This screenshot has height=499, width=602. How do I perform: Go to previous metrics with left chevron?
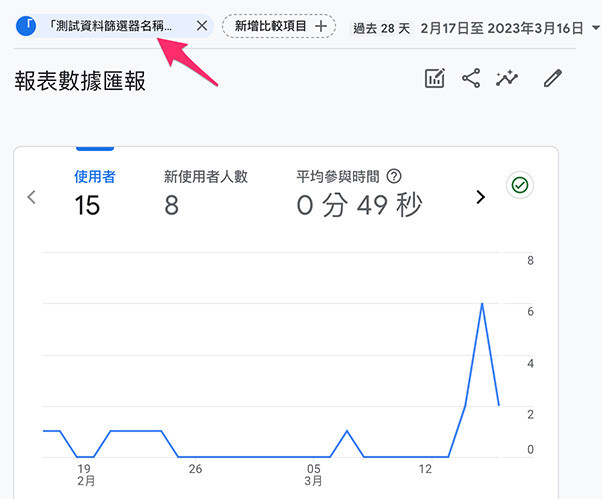31,197
